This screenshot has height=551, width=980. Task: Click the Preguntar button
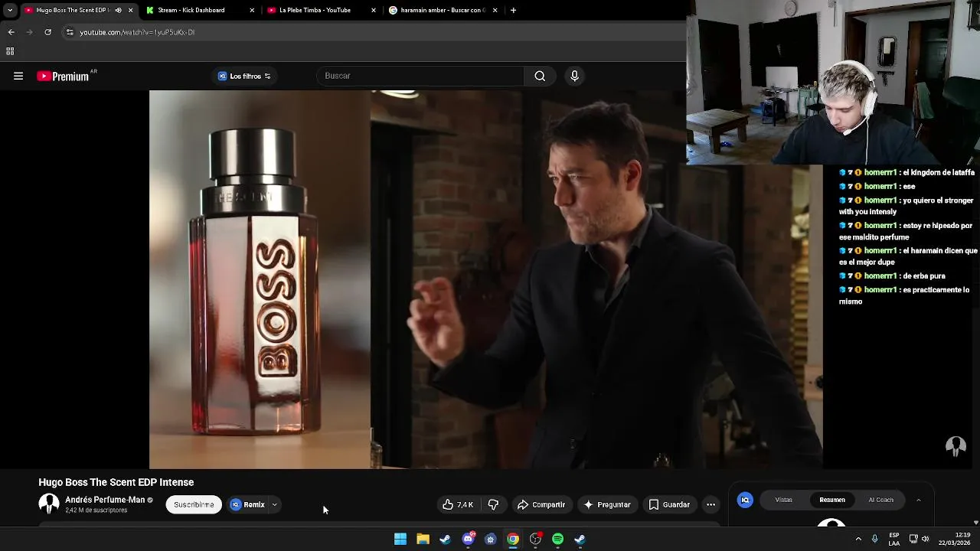click(x=607, y=504)
